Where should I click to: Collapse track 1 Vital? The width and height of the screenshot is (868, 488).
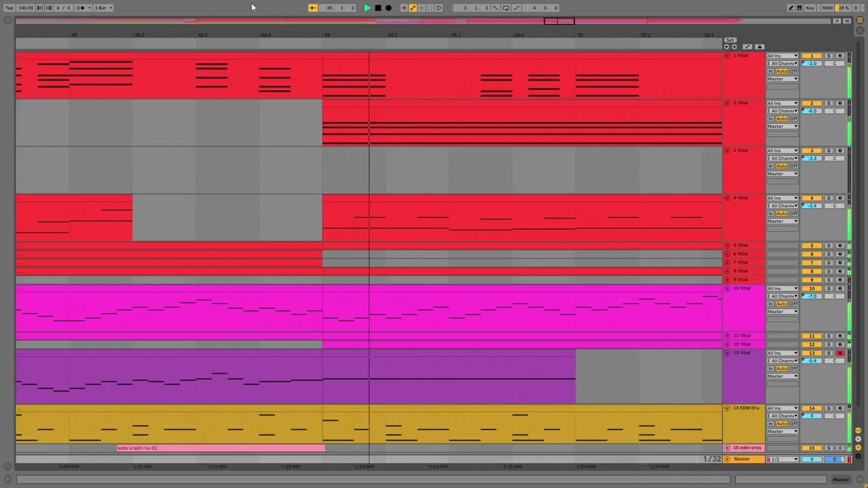[x=728, y=56]
